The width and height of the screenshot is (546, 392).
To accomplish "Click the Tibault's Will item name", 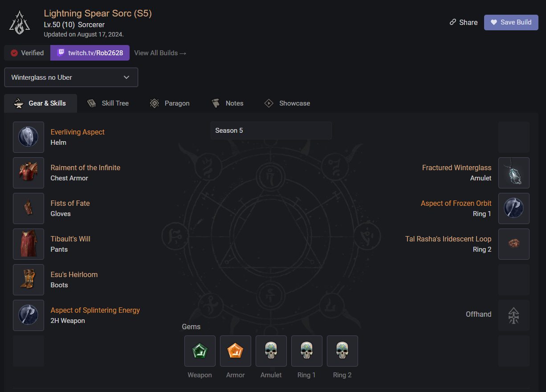I will click(70, 239).
